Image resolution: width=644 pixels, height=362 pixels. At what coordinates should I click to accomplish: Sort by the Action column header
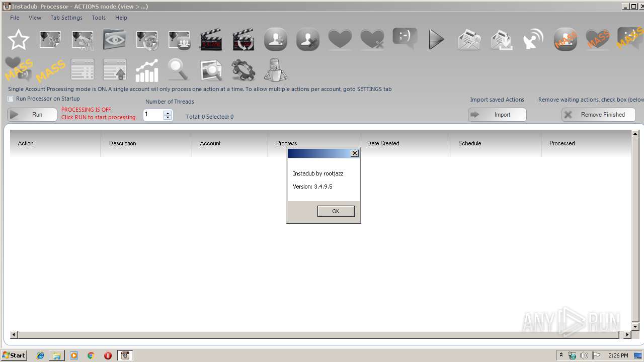pos(55,143)
